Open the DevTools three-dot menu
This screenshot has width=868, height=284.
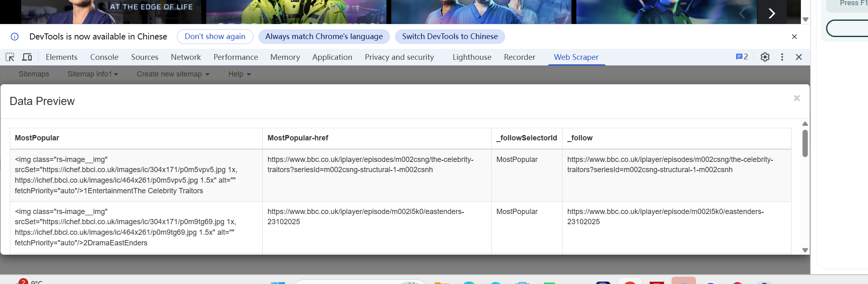(782, 57)
